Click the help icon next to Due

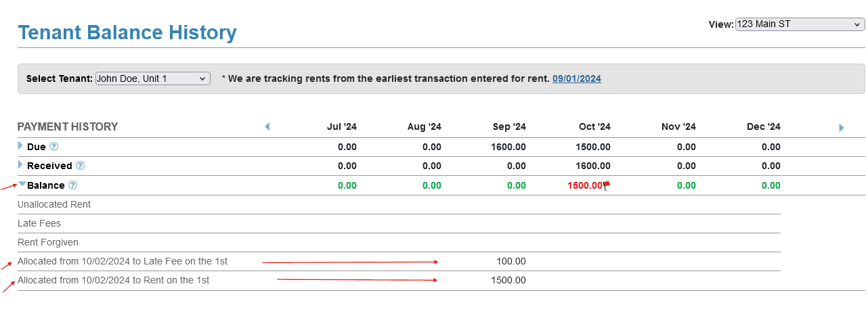pyautogui.click(x=53, y=147)
